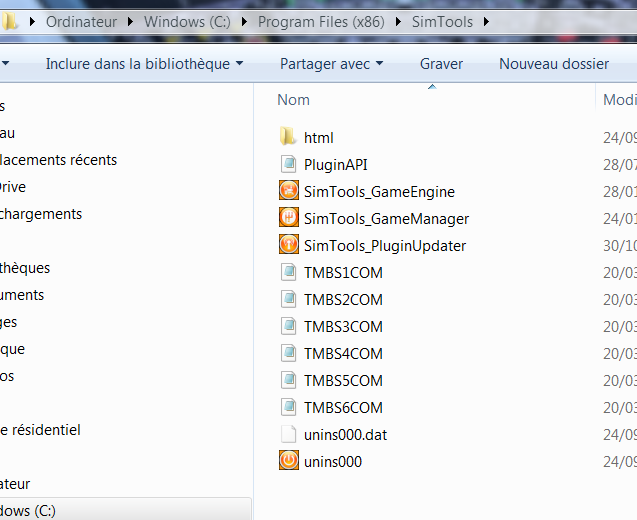The image size is (637, 520).
Task: Open Documents in navigation pane
Action: point(22,295)
